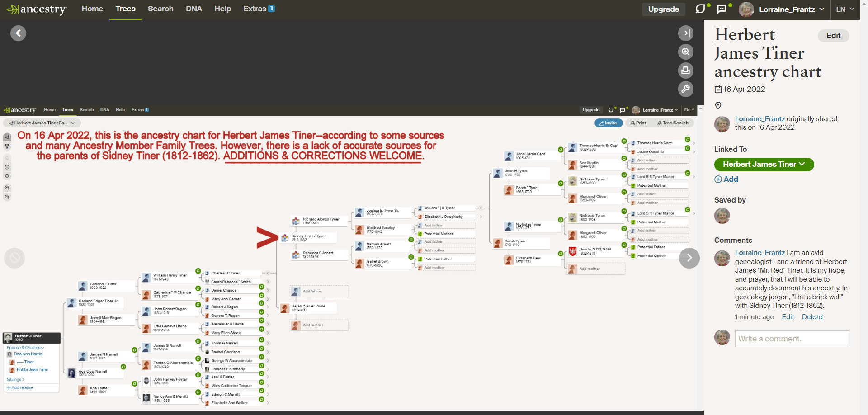The height and width of the screenshot is (415, 868).
Task: Click the Write a comment field
Action: [792, 339]
